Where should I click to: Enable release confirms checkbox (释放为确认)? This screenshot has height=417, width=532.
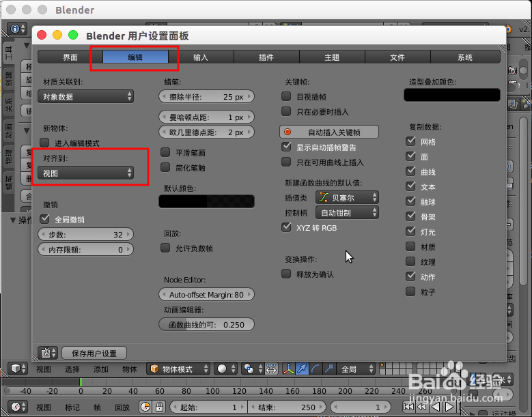coord(286,274)
